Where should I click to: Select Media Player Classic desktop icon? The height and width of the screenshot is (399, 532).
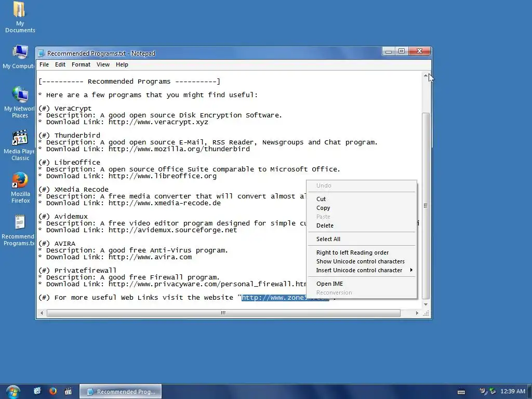tap(20, 145)
